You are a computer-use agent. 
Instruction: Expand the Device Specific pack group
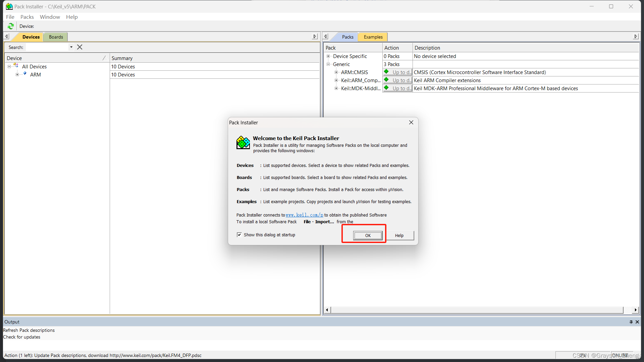click(x=328, y=56)
